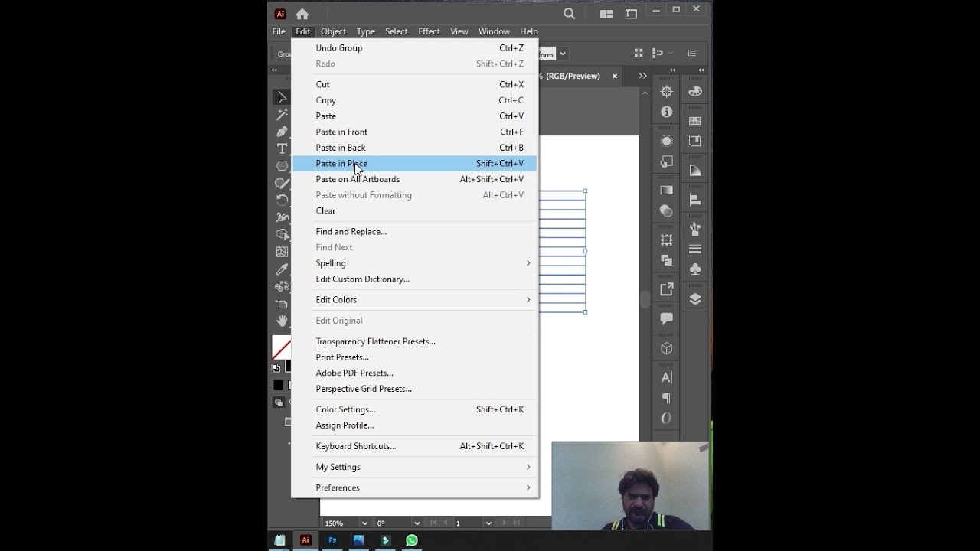The height and width of the screenshot is (551, 980).
Task: Open the Transform dropdown arrow
Action: click(x=563, y=54)
